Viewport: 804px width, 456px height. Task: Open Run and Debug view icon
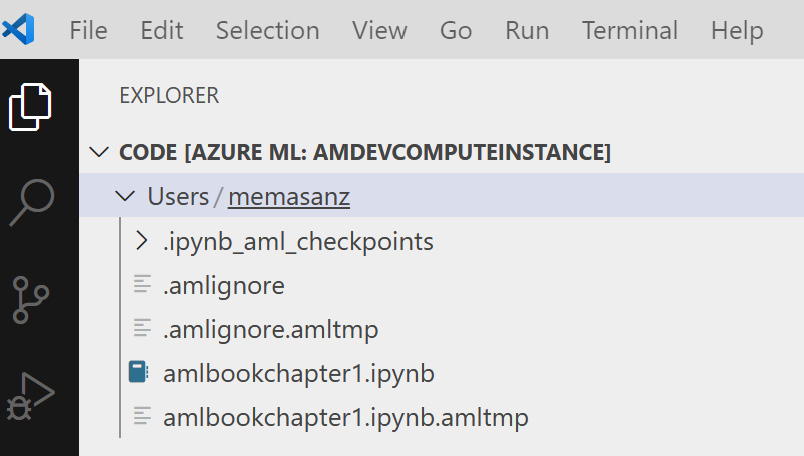click(30, 396)
